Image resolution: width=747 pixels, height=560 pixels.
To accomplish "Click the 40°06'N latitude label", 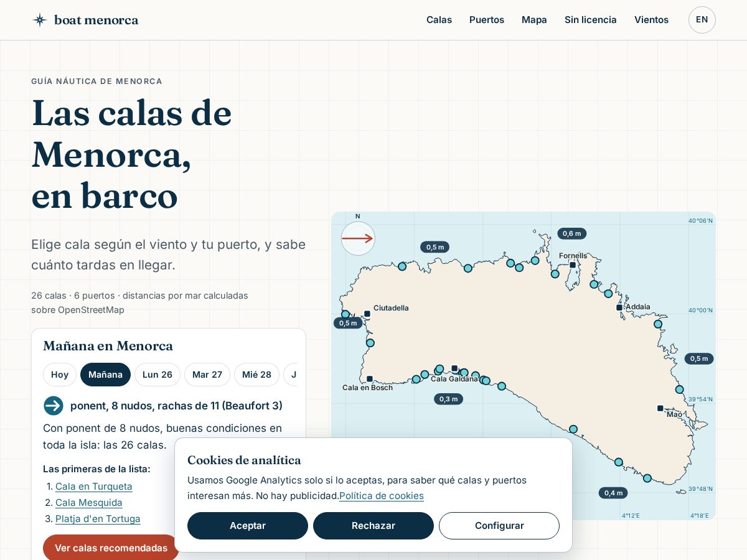I will click(700, 221).
